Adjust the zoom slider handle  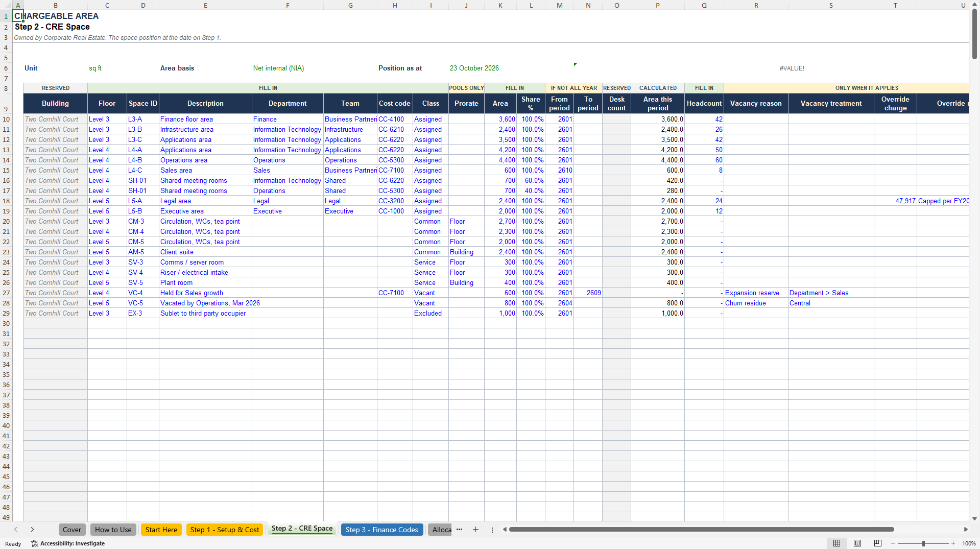tap(923, 543)
